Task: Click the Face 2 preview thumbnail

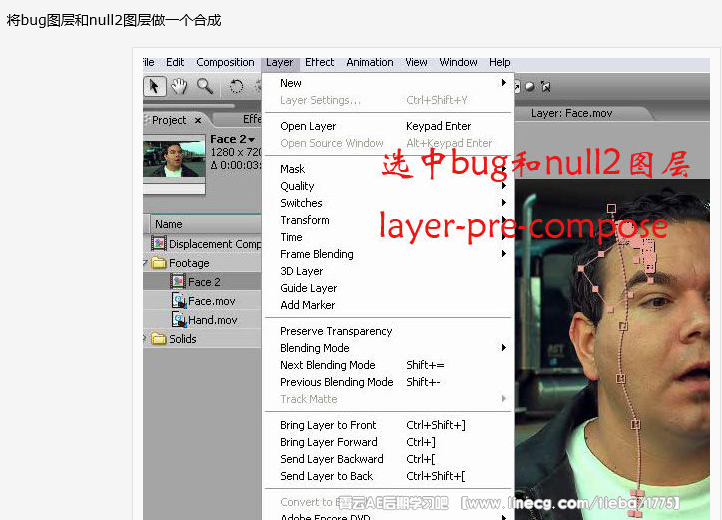Action: point(175,158)
